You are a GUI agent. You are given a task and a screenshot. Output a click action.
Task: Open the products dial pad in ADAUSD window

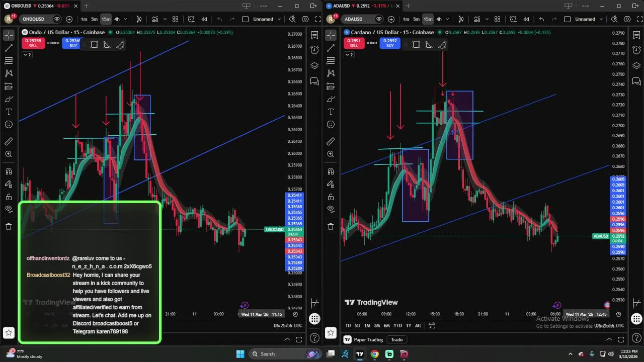coord(636,319)
